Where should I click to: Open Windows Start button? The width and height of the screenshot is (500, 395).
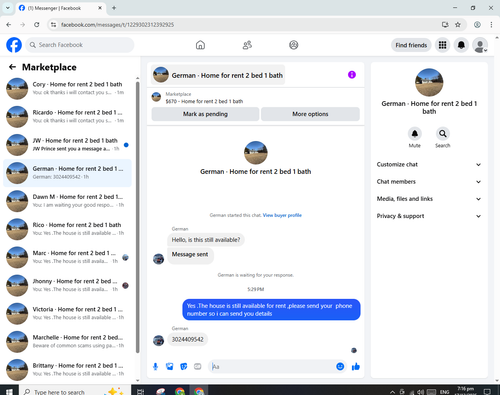pos(9,391)
